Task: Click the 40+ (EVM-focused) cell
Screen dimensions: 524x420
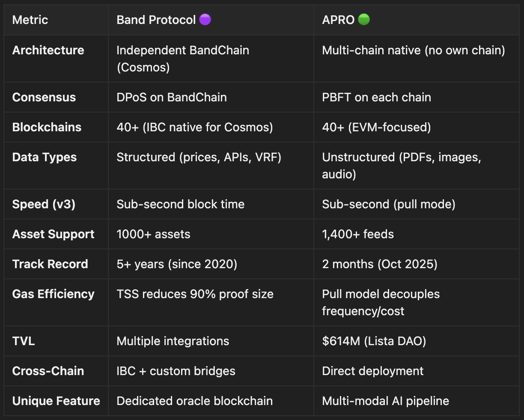Action: [x=376, y=127]
